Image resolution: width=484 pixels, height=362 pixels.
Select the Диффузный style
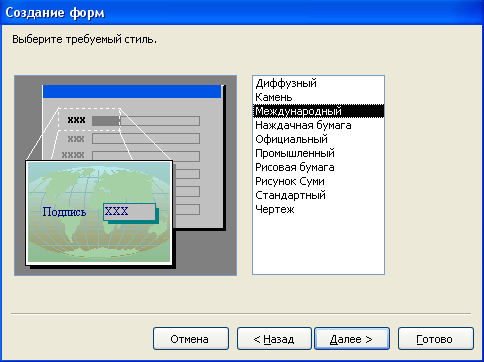(318, 83)
